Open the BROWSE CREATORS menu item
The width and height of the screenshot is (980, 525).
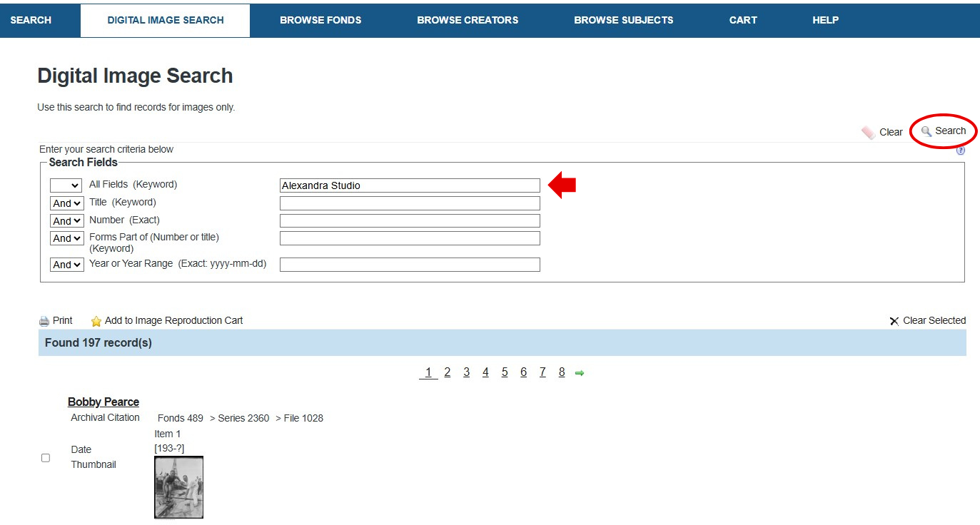pos(468,20)
